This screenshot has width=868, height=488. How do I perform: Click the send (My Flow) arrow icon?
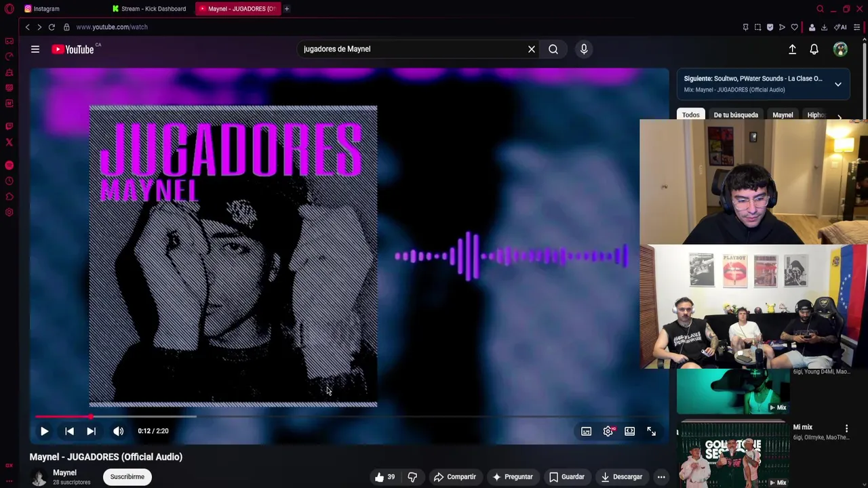pos(782,27)
